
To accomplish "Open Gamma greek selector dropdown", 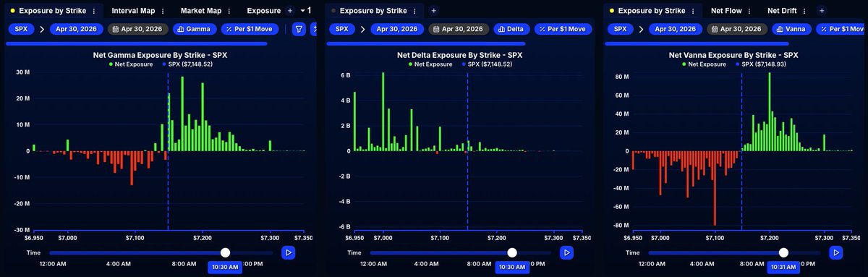I will pyautogui.click(x=195, y=29).
